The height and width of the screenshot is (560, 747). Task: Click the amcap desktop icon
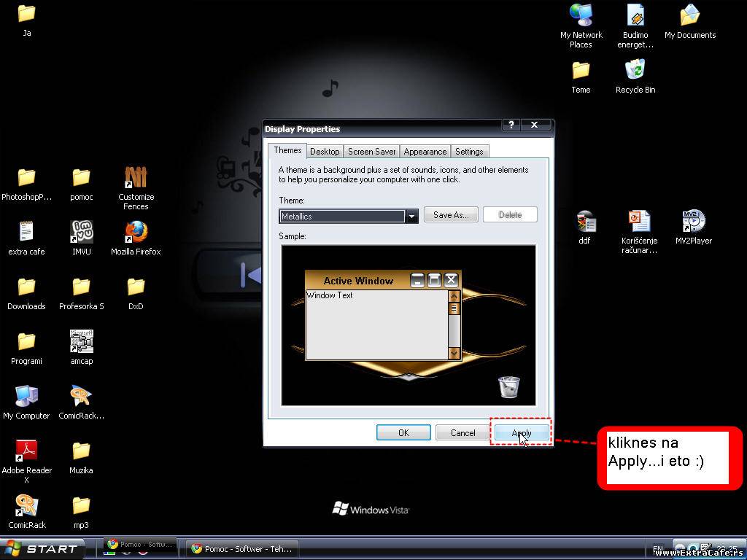(81, 342)
